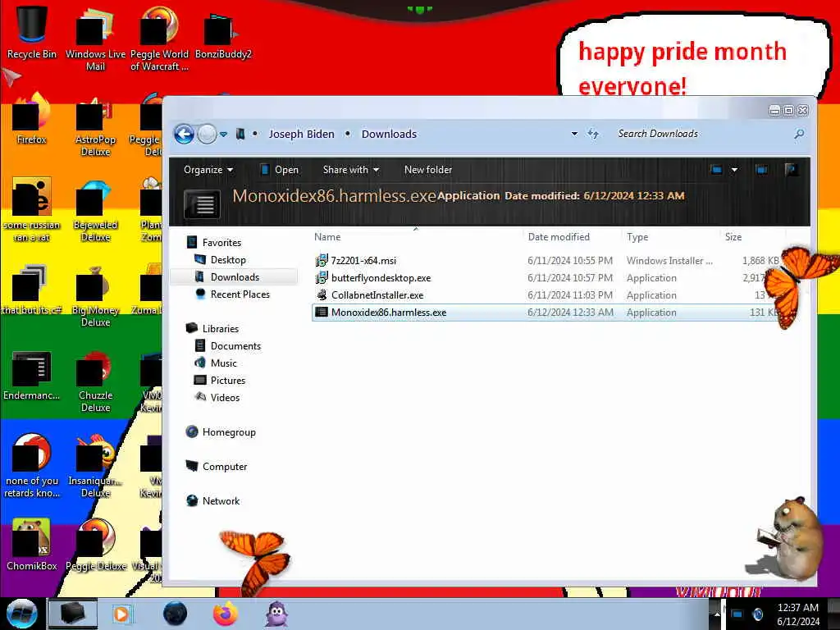Select the Chuzzle Deluxe desktop icon
This screenshot has width=840, height=630.
pyautogui.click(x=95, y=381)
